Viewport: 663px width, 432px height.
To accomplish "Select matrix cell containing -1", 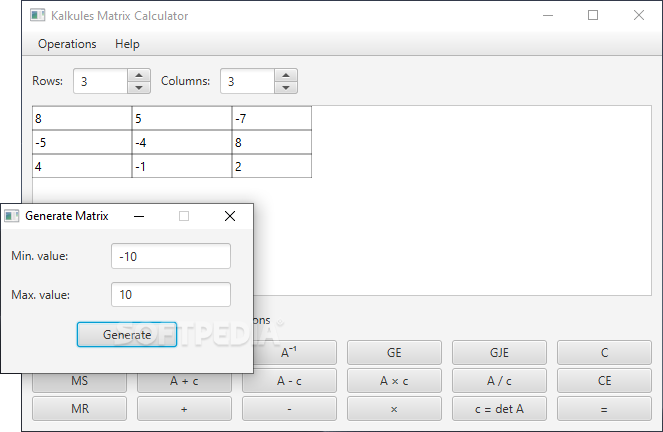I will click(x=182, y=166).
